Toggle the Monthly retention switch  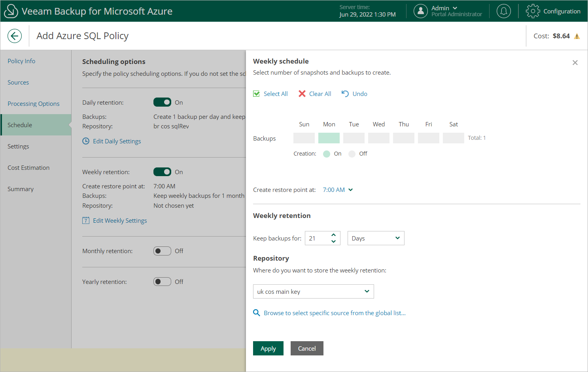point(162,251)
